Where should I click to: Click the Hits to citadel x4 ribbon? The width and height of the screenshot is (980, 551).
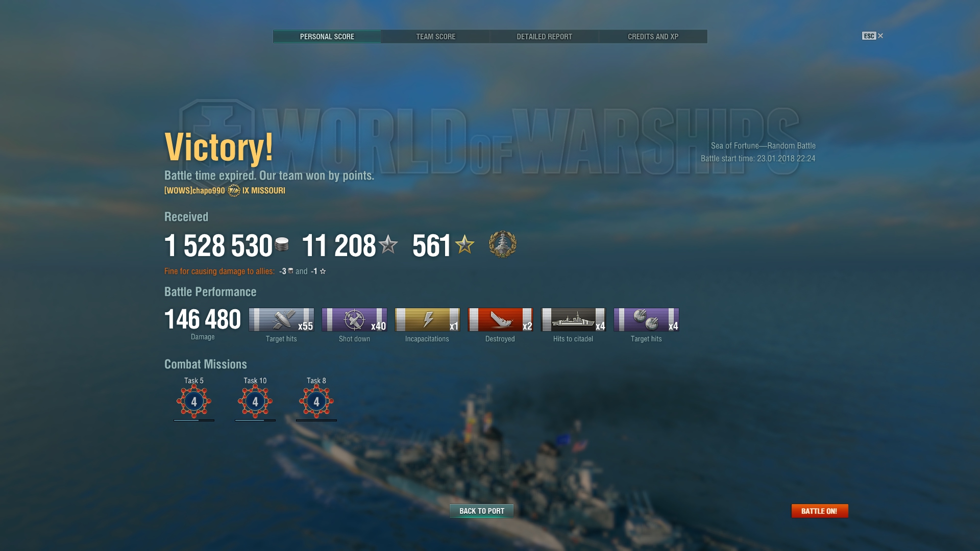coord(573,320)
